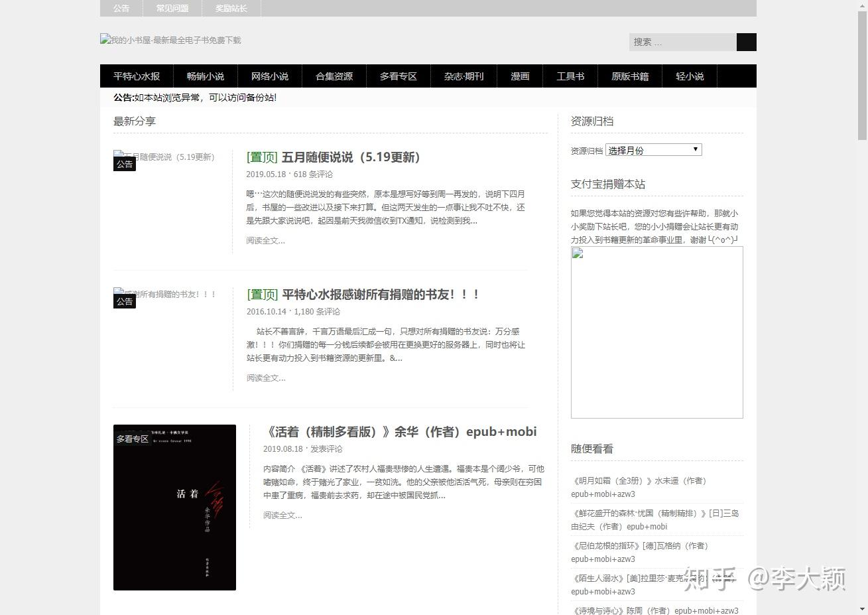The width and height of the screenshot is (868, 615).
Task: Click 阅读全文 under 五月随便说说 post
Action: 265,241
